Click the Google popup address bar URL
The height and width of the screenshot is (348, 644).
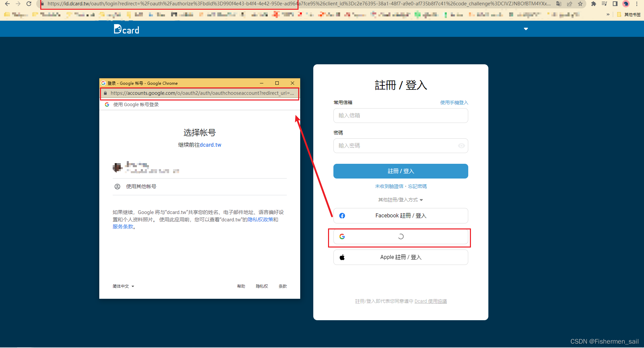(202, 93)
